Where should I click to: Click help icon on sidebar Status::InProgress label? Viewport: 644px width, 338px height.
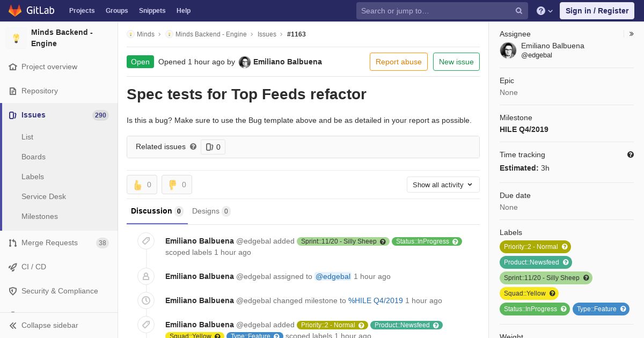[563, 309]
